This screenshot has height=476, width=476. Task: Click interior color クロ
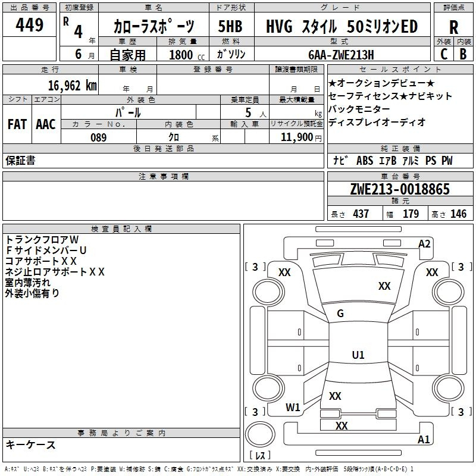tap(174, 137)
